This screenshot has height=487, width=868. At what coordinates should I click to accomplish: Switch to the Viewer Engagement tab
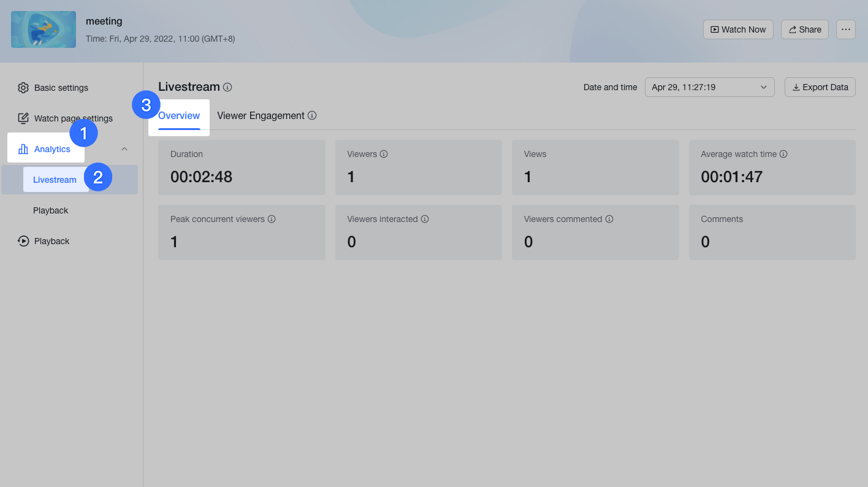pyautogui.click(x=261, y=116)
